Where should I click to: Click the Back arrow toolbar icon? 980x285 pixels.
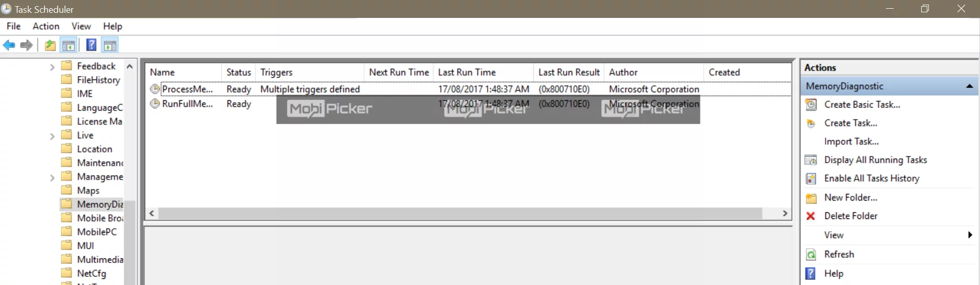tap(9, 46)
